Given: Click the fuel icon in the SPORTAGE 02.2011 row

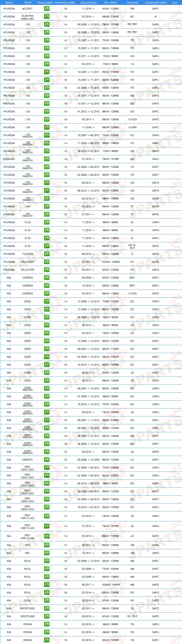Looking at the screenshot, I should tap(47, 608).
